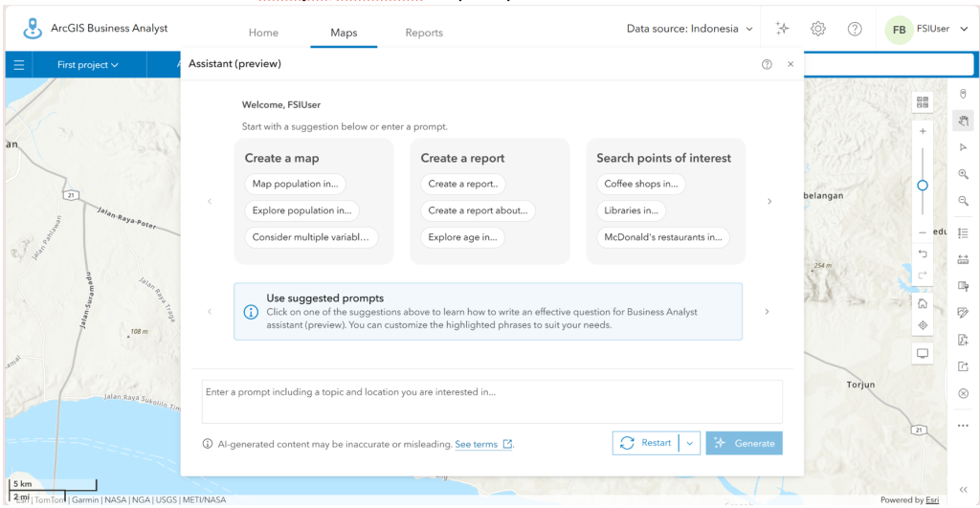Go to the Home tab
Viewport: 980px width, 508px height.
263,33
